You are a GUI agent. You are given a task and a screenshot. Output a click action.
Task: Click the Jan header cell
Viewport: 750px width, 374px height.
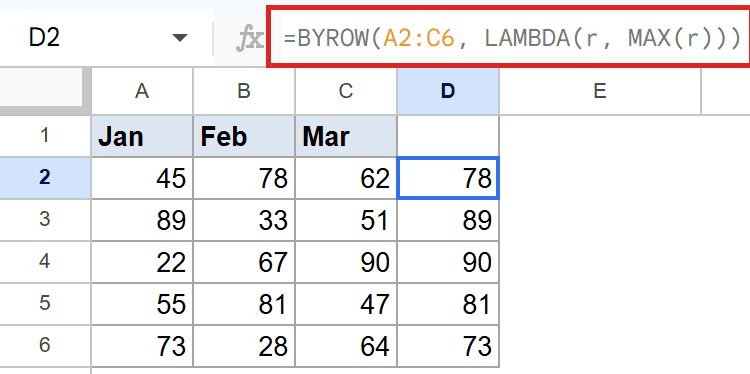pos(142,136)
